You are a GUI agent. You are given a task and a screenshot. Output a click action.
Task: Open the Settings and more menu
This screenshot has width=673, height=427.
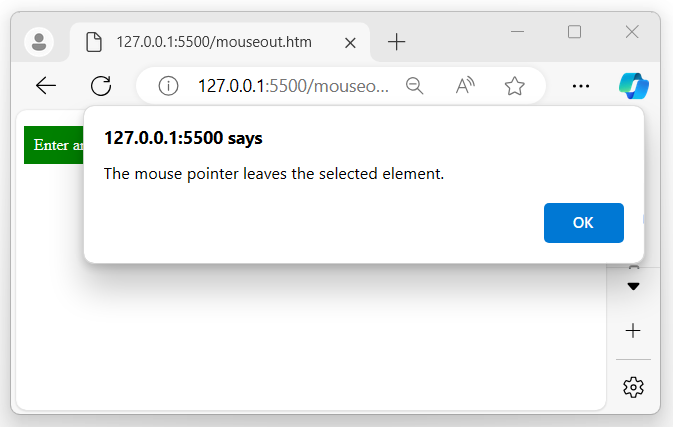click(581, 86)
